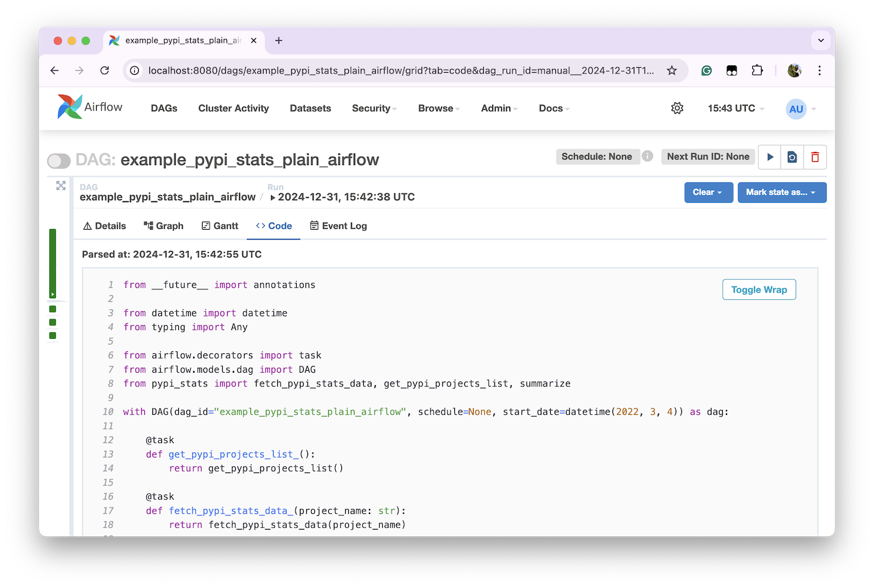This screenshot has height=588, width=874.
Task: Bookmark page with the star icon
Action: pos(672,70)
